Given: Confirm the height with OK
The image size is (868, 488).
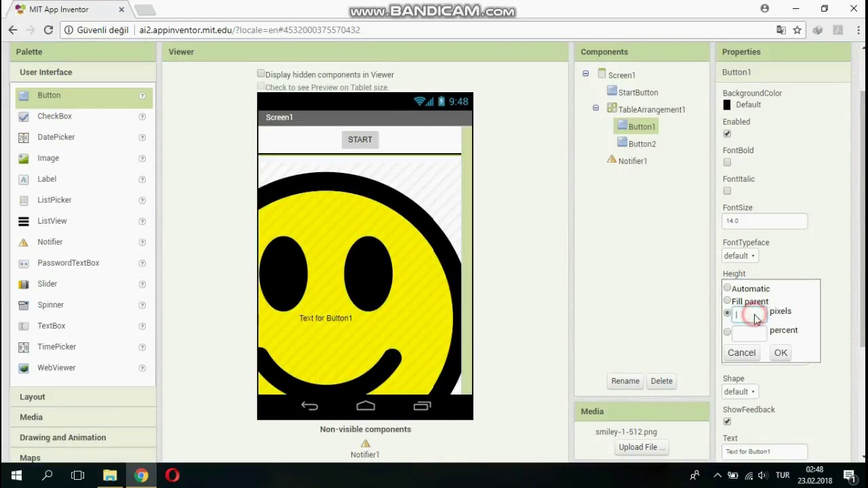Looking at the screenshot, I should (x=781, y=353).
